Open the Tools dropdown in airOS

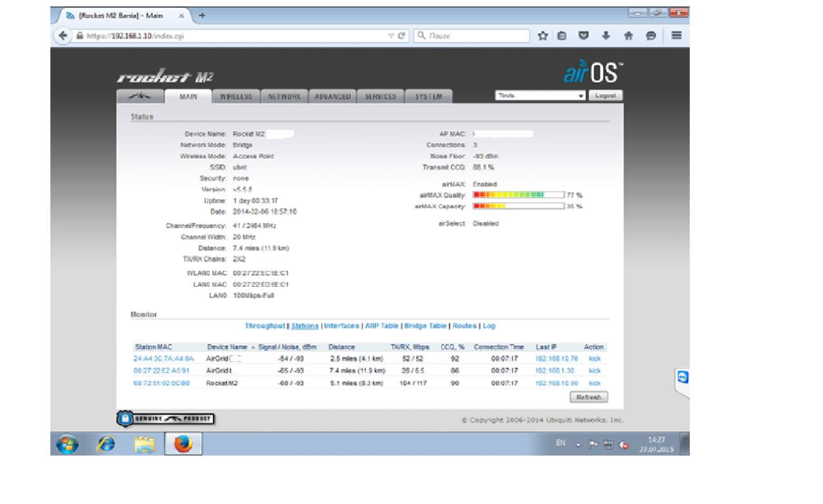[540, 96]
